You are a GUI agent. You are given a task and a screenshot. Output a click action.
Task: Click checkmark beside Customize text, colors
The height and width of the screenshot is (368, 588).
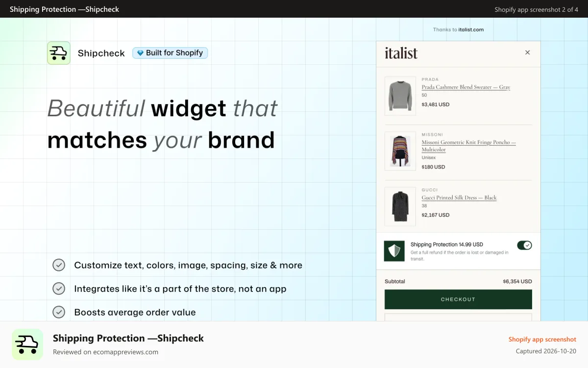[x=59, y=265]
